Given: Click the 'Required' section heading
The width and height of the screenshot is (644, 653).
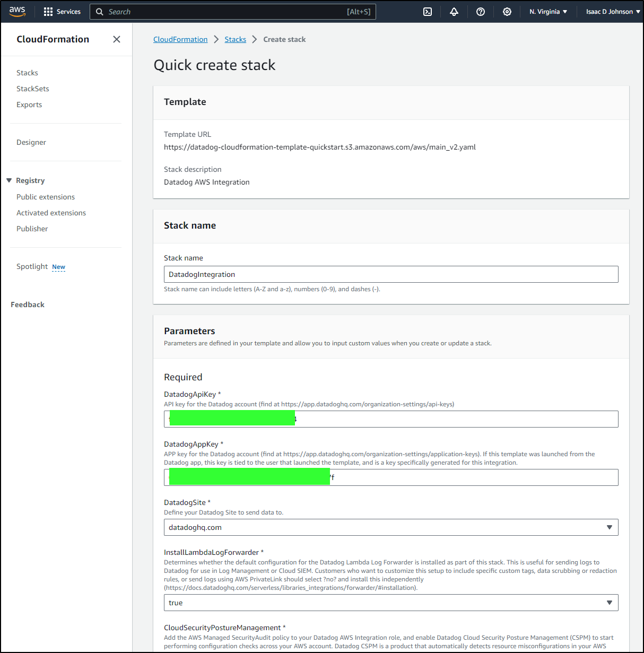Looking at the screenshot, I should (x=183, y=377).
